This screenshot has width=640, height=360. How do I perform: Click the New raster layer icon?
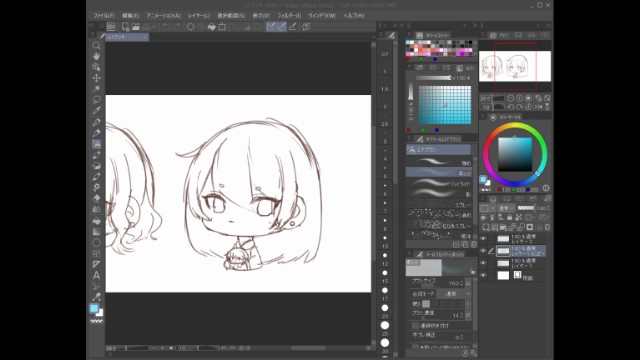coord(486,227)
